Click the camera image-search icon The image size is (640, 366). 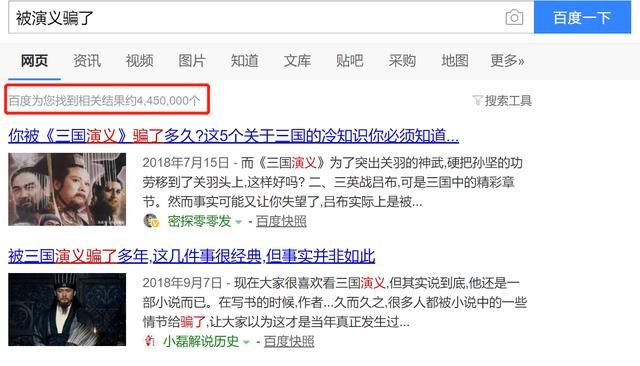[x=514, y=18]
